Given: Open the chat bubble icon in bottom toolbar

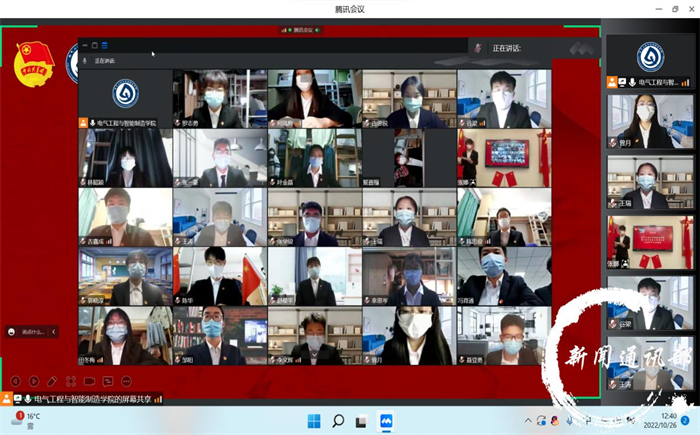Looking at the screenshot, I should coord(108,381).
